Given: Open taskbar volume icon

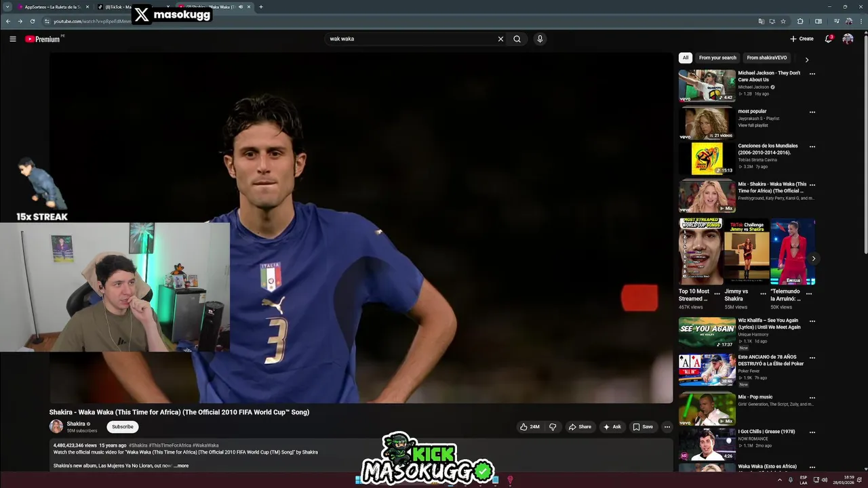Looking at the screenshot, I should tap(825, 480).
